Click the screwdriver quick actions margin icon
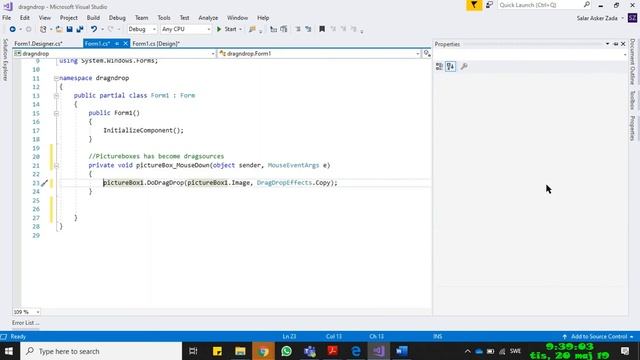The width and height of the screenshot is (640, 360). click(x=44, y=183)
